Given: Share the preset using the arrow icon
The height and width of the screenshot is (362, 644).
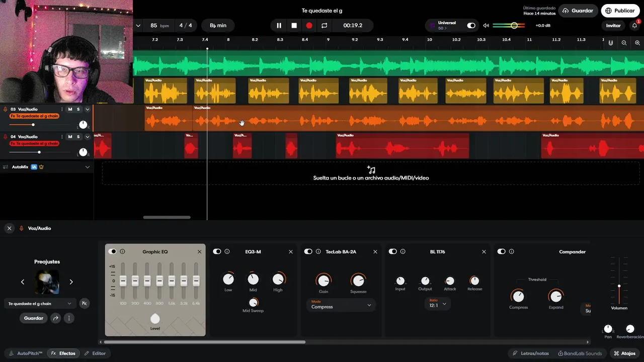Looking at the screenshot, I should coord(56,318).
